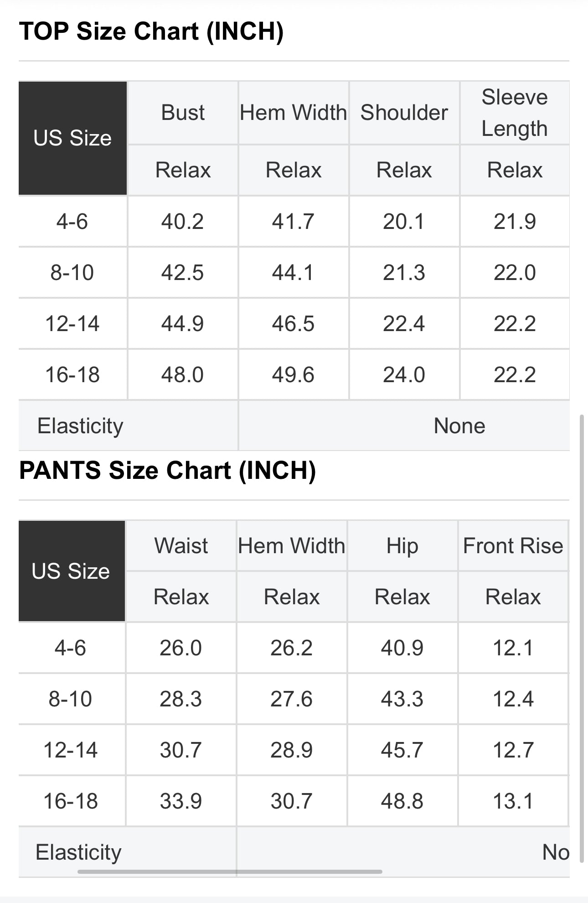This screenshot has height=903, width=588.
Task: Select the Bust column header
Action: tap(183, 113)
